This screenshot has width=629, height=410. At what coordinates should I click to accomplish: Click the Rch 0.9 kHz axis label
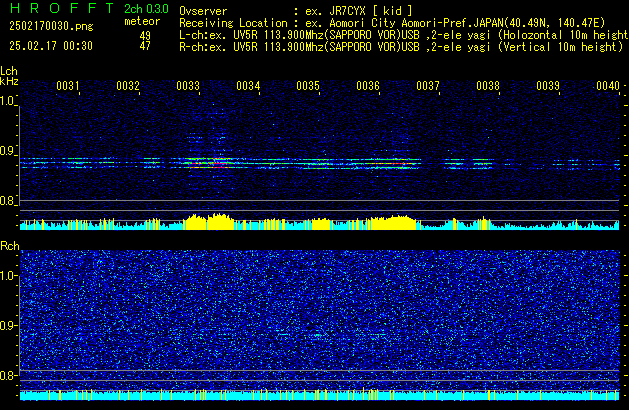click(x=8, y=325)
